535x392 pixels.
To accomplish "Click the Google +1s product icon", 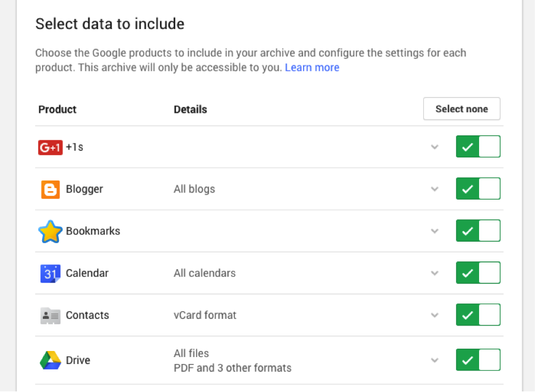I will pyautogui.click(x=50, y=147).
